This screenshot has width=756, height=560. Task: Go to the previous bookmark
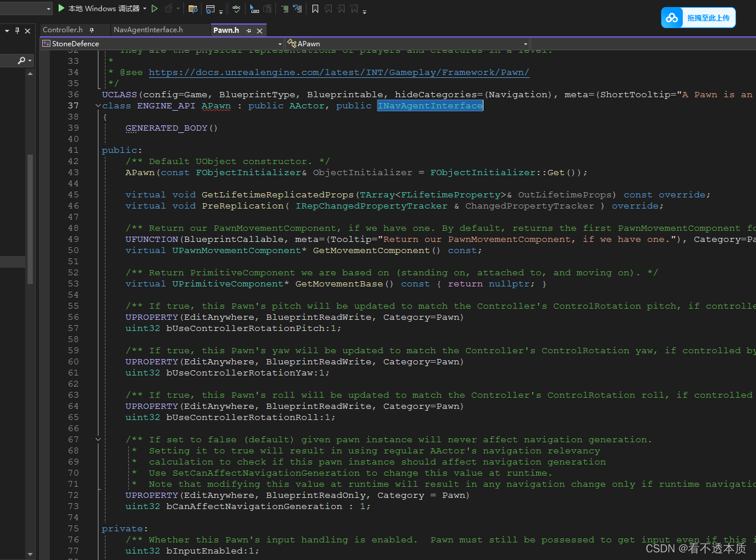pyautogui.click(x=328, y=9)
